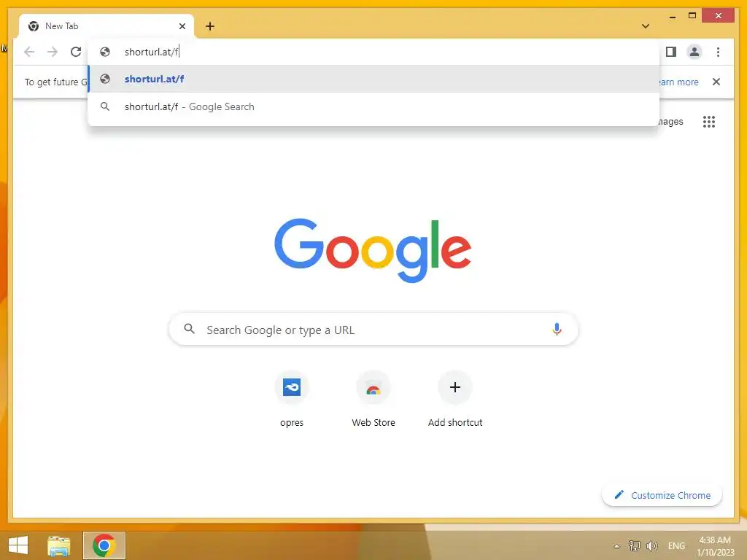Choose the shorturl.at/f URL suggestion

[374, 79]
